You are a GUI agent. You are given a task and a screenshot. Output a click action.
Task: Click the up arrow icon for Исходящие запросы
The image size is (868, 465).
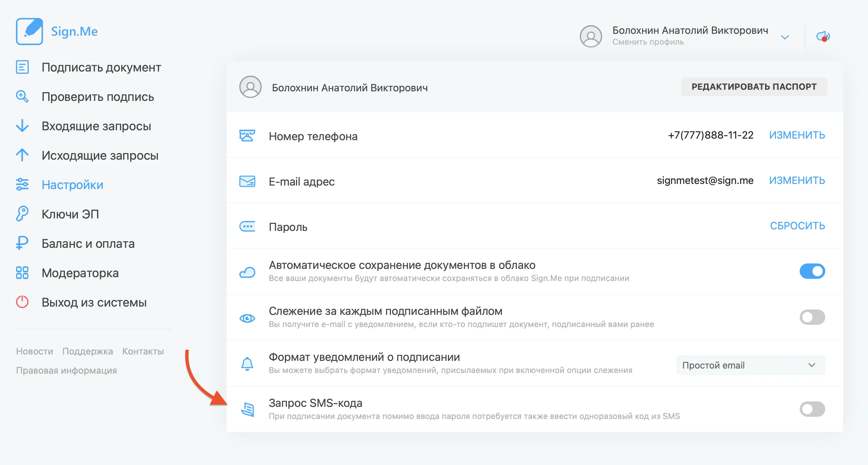point(22,155)
